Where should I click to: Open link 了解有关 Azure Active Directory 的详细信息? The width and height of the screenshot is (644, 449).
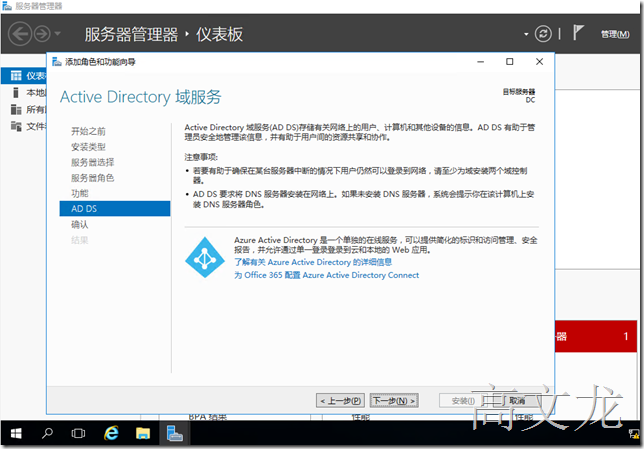313,262
